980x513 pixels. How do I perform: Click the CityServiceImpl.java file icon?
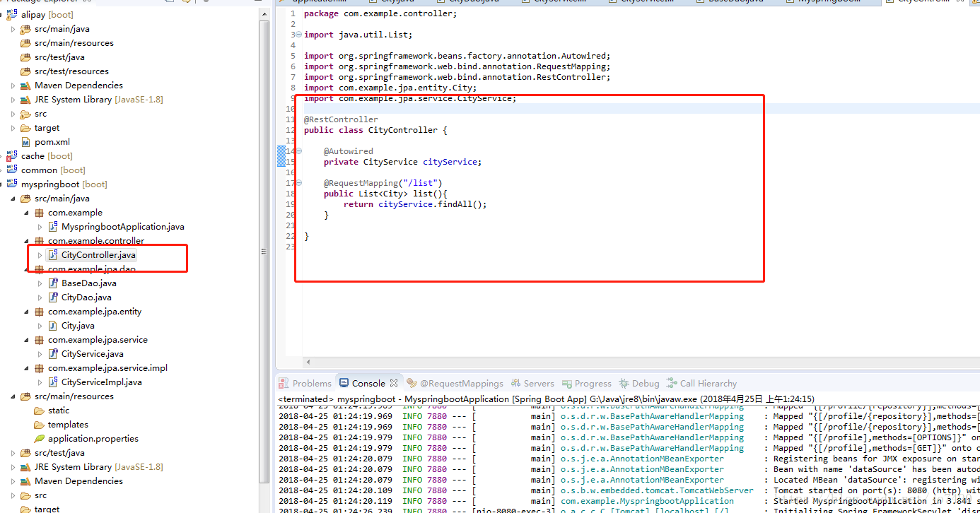[x=53, y=382]
